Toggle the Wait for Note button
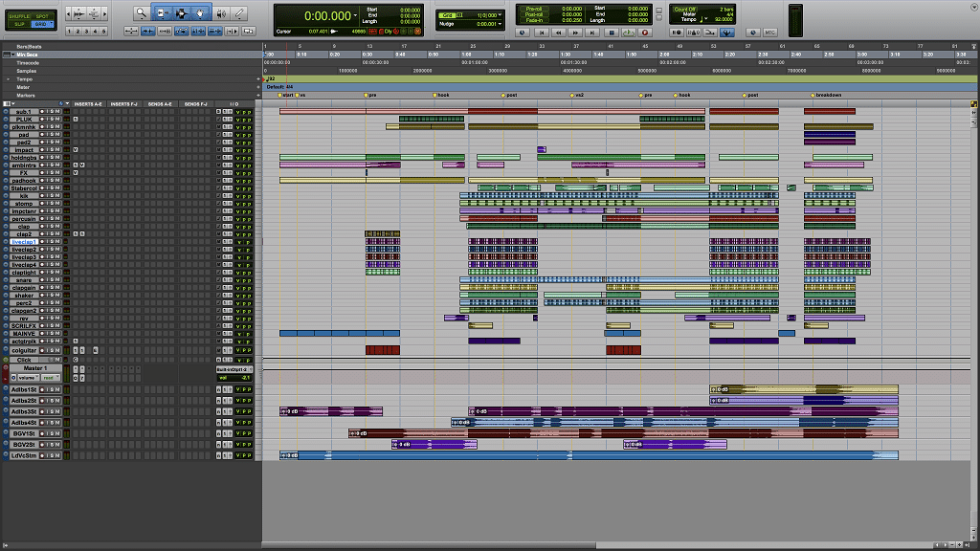The image size is (980, 551). [x=677, y=33]
